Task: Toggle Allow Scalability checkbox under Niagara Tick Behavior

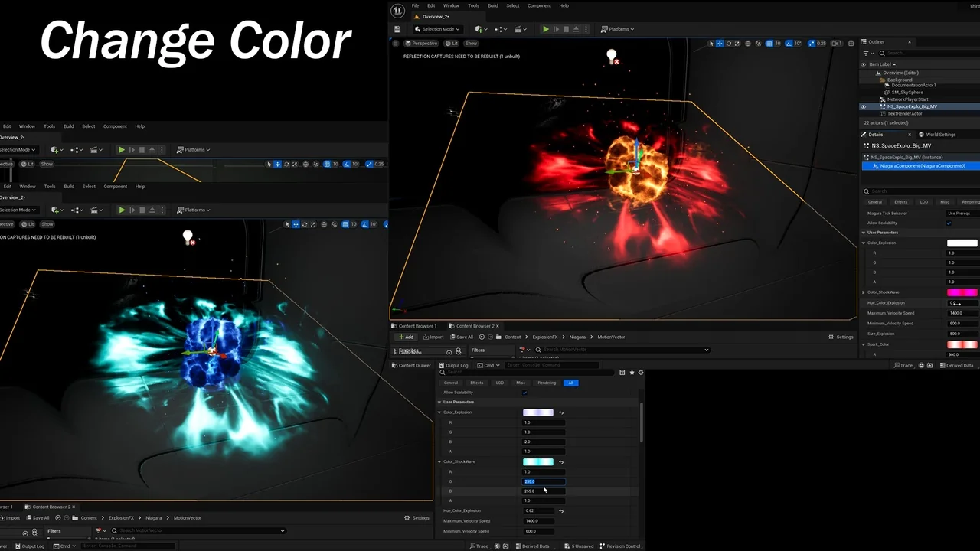Action: point(949,223)
